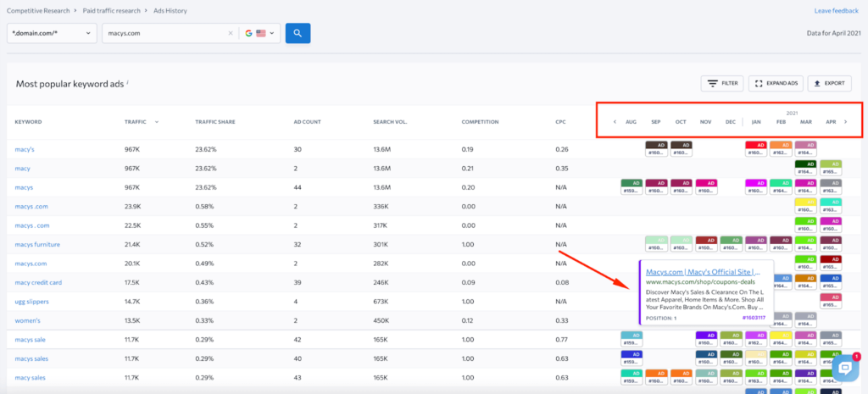Image resolution: width=868 pixels, height=394 pixels.
Task: Show previous months in ad timeline
Action: 615,122
